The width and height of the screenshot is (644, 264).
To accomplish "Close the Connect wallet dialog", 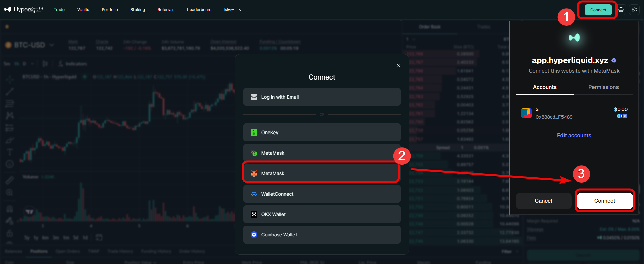I will (398, 66).
